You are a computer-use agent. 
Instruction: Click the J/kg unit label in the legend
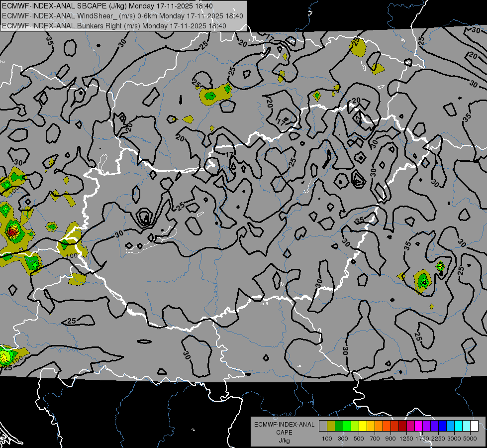tap(285, 441)
